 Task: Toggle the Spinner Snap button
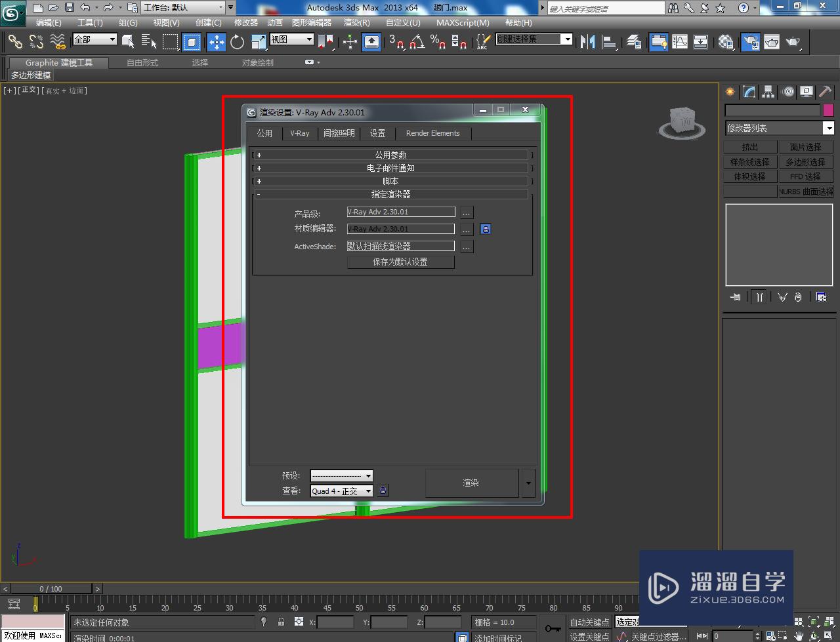[459, 41]
